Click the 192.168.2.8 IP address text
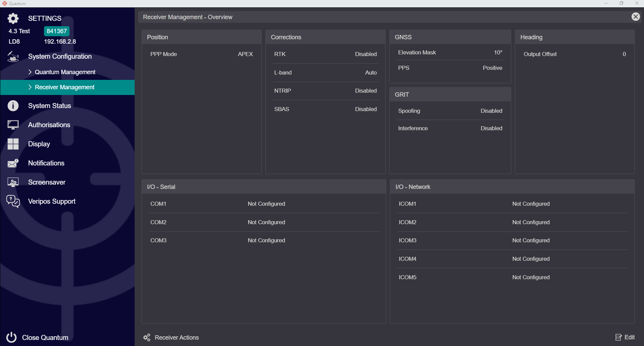 [x=60, y=42]
